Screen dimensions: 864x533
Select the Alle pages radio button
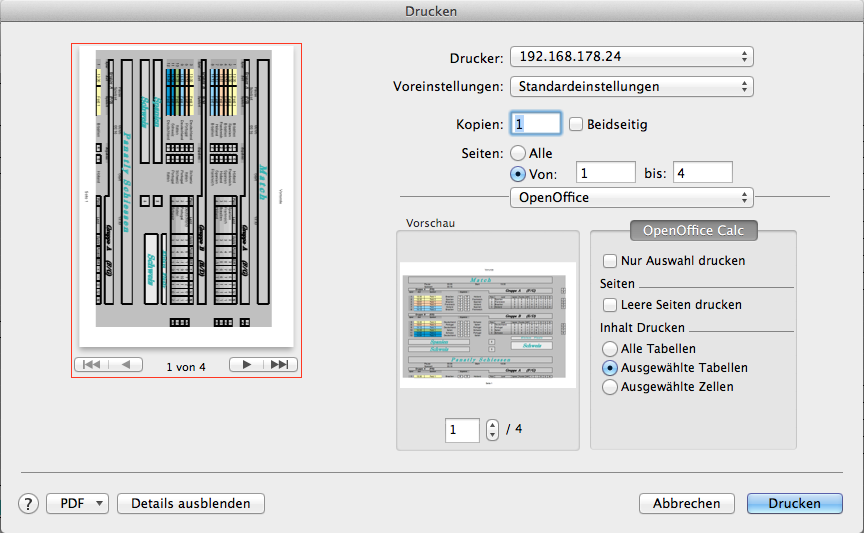tap(518, 153)
